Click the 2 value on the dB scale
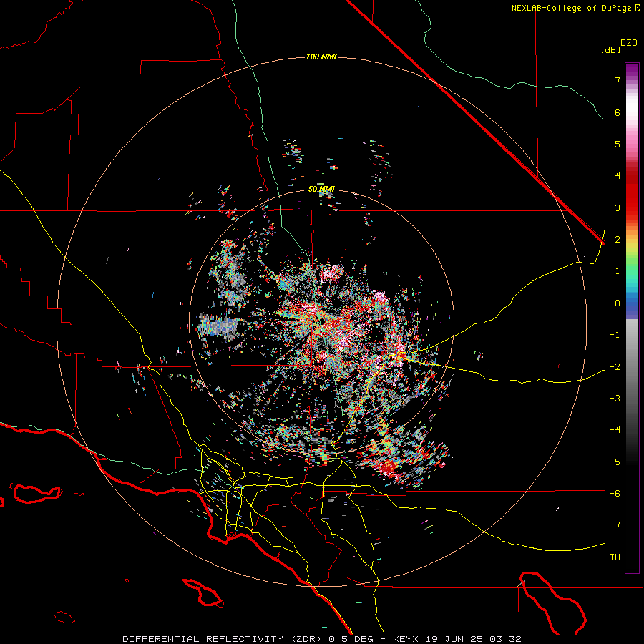644x644 pixels. (618, 240)
